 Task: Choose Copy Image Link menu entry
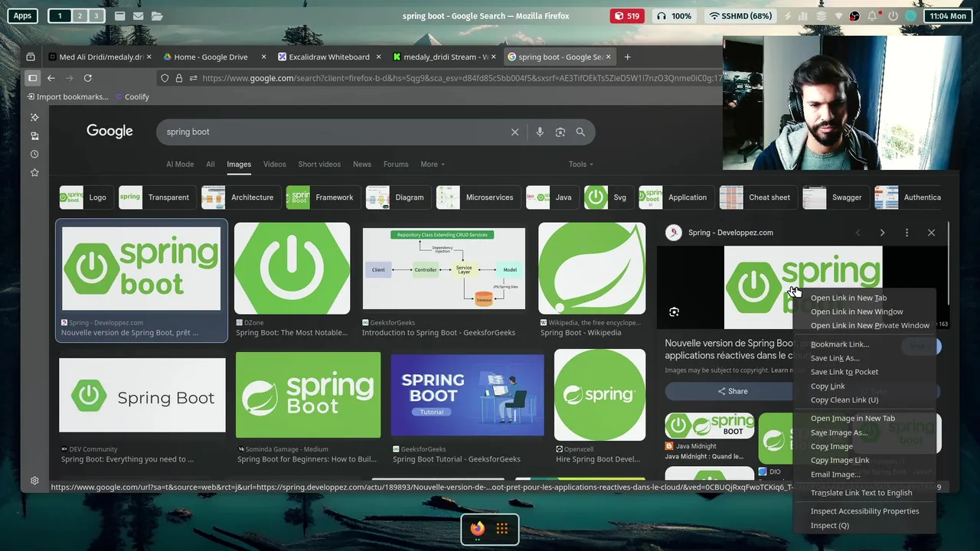[840, 460]
